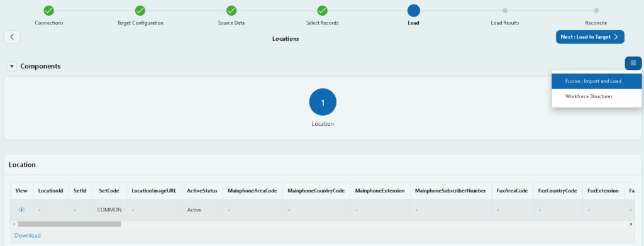Click the FaxExtension column header
Viewport: 644px width, 246px height.
tap(603, 191)
